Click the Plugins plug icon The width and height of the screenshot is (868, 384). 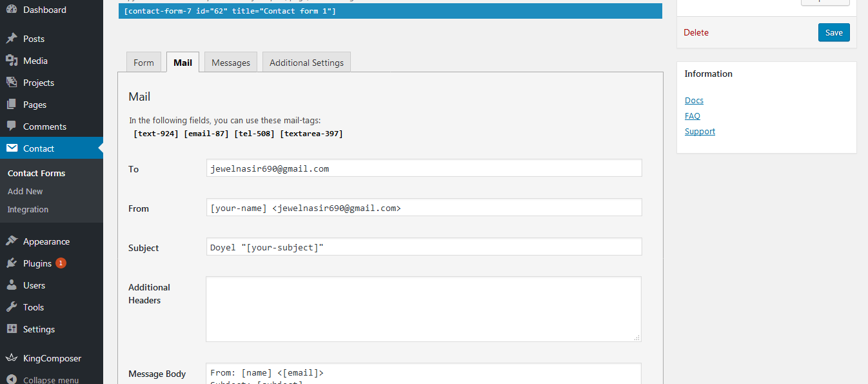(12, 263)
